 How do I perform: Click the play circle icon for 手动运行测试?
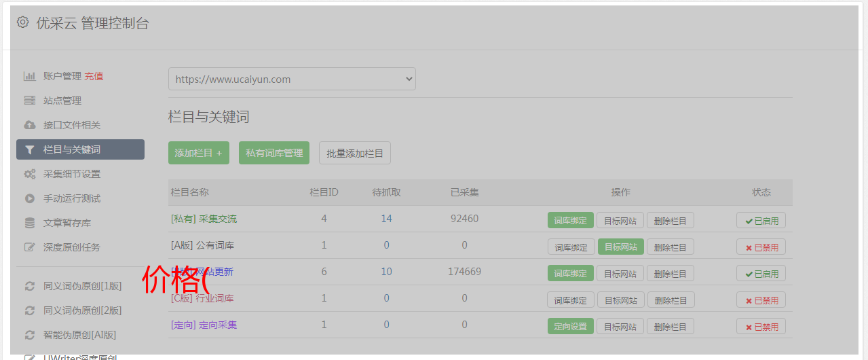[30, 198]
